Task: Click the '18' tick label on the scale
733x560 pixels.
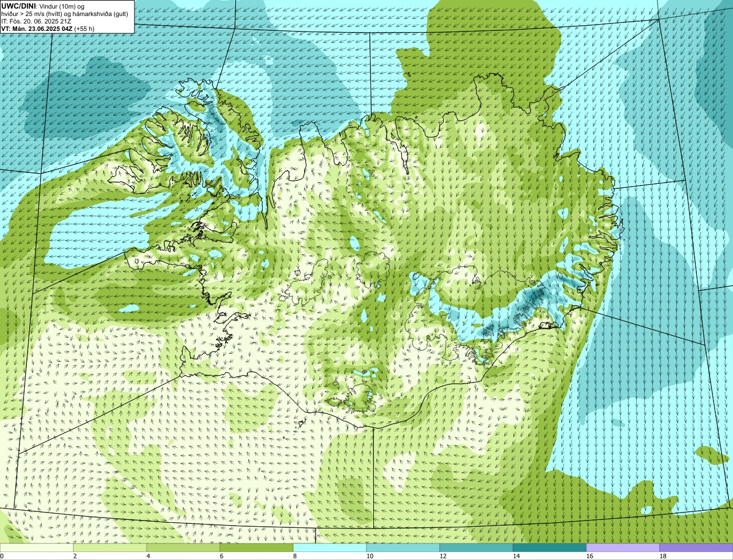Action: pos(663,556)
